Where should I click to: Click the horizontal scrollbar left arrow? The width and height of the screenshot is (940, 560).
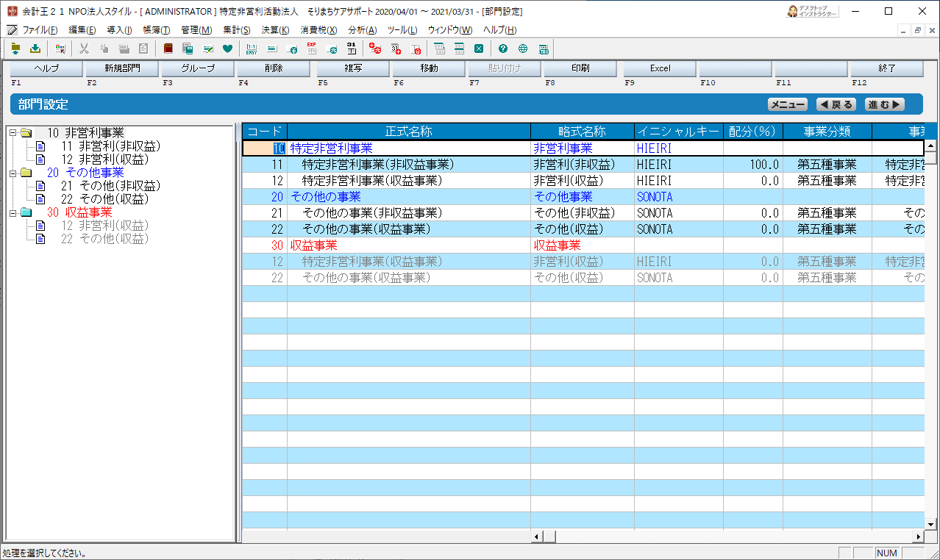[537, 537]
